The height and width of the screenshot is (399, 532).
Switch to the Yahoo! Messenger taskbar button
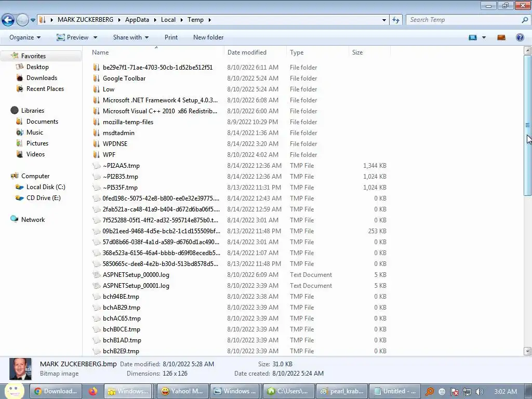(182, 391)
